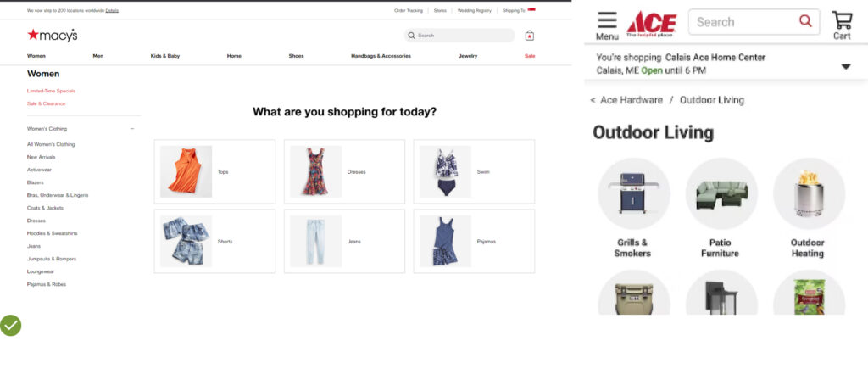
Task: Open the Sale menu item
Action: (530, 56)
